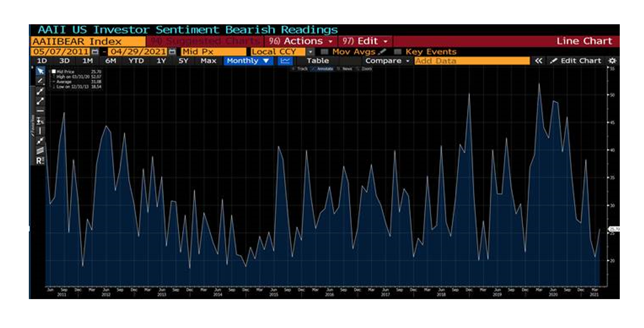
Task: Select the YTD range
Action: (136, 61)
